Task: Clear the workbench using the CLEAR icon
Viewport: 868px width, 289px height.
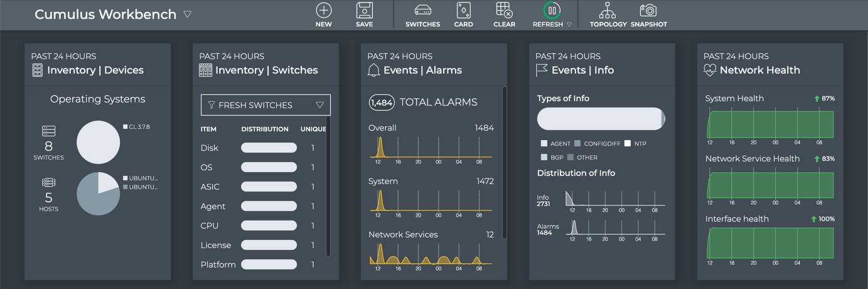Action: [x=504, y=11]
